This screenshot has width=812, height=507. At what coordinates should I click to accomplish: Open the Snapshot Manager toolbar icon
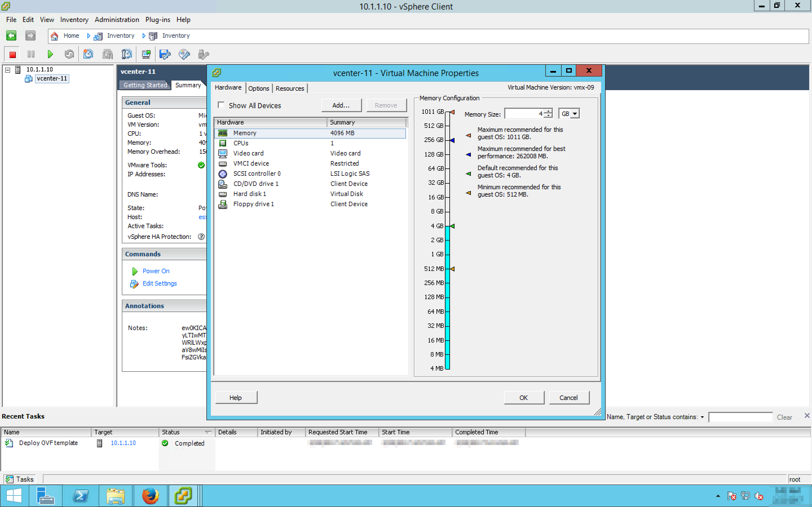tap(127, 54)
